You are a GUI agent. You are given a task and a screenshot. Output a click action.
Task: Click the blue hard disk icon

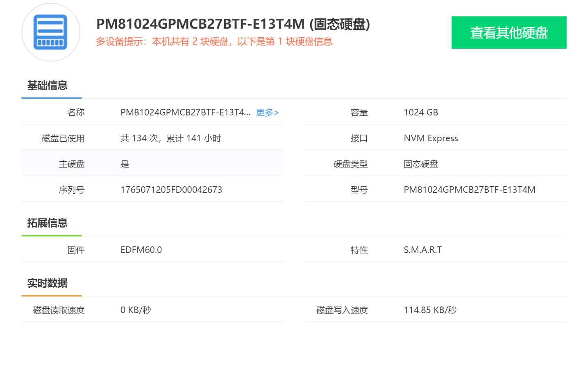(50, 32)
